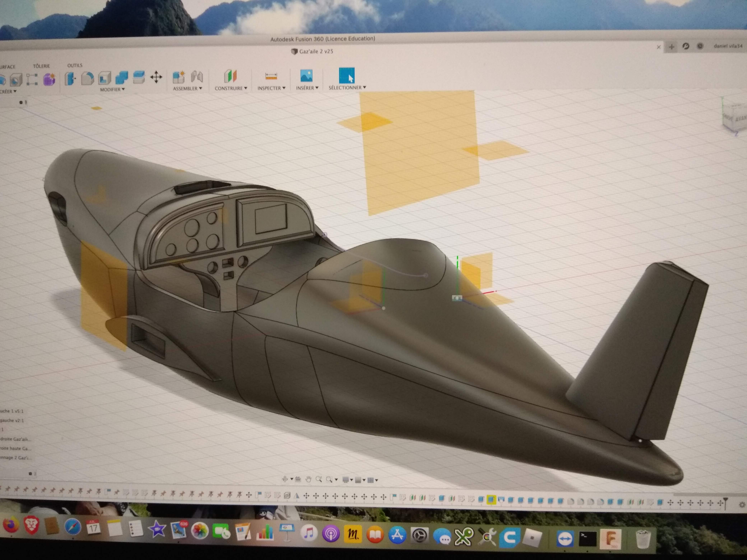The image size is (747, 560).
Task: Click the Orbit icon in navigation bar
Action: point(285,479)
